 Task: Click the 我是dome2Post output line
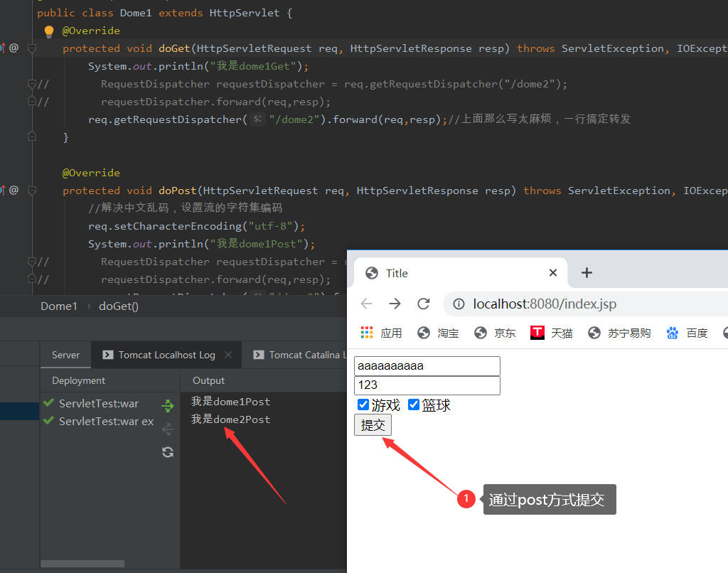[x=231, y=419]
